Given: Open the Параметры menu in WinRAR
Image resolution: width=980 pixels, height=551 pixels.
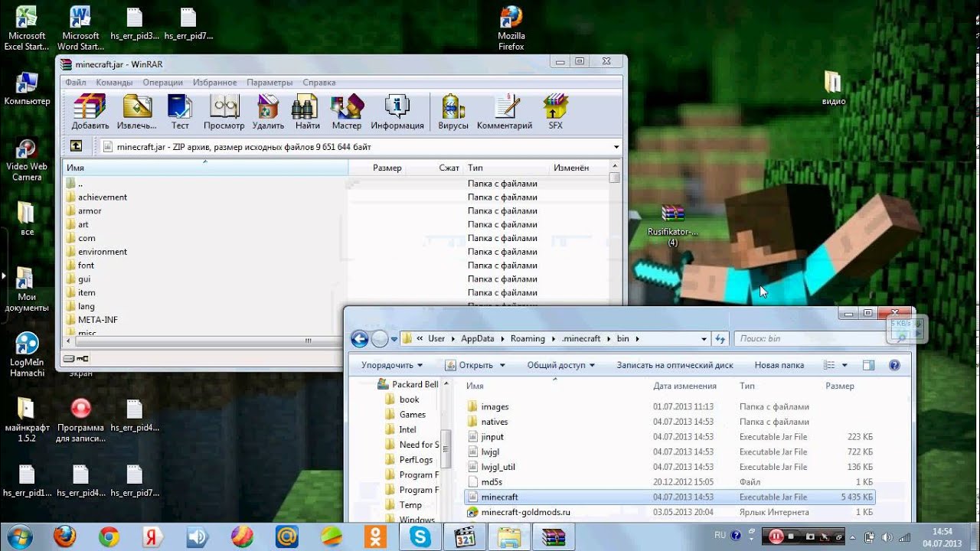Looking at the screenshot, I should point(269,83).
